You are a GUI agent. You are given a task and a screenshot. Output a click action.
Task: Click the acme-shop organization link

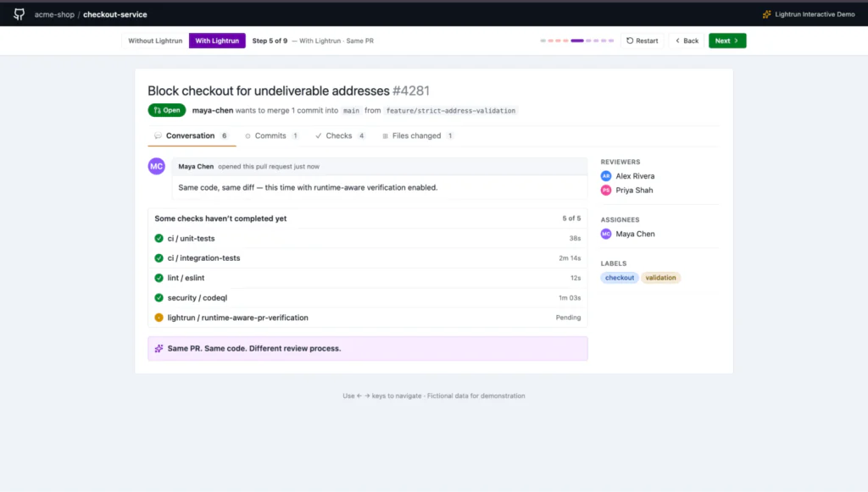[54, 14]
